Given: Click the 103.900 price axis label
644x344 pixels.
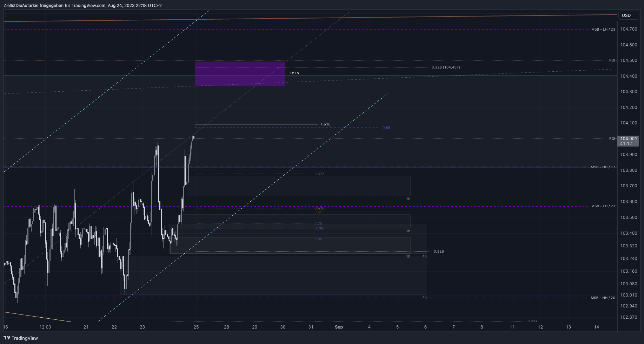Looking at the screenshot, I should point(629,155).
